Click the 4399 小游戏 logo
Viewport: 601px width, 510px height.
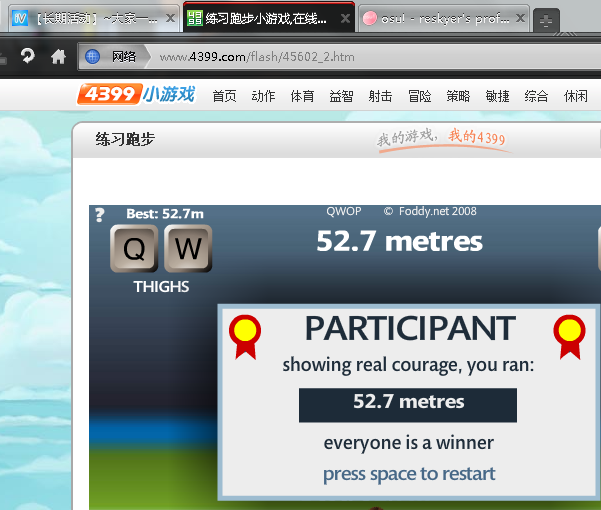[x=137, y=94]
